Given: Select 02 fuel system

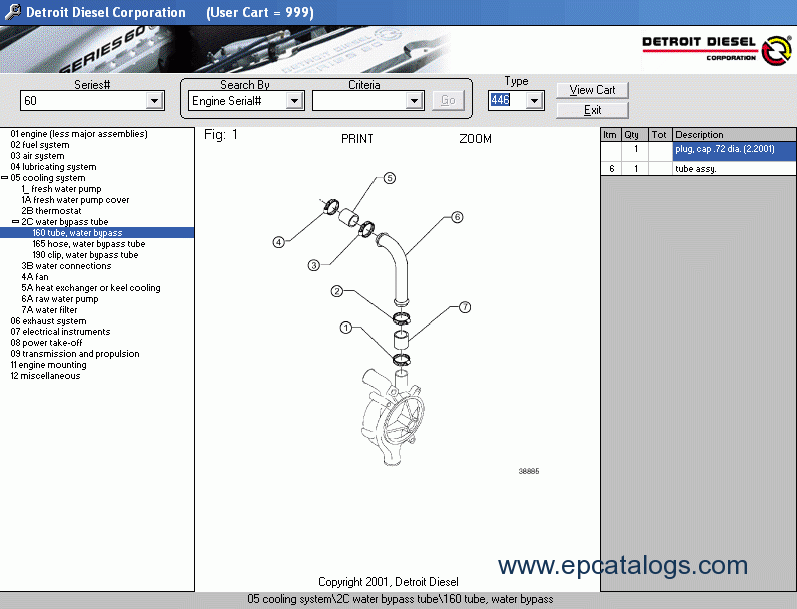Looking at the screenshot, I should coord(40,145).
